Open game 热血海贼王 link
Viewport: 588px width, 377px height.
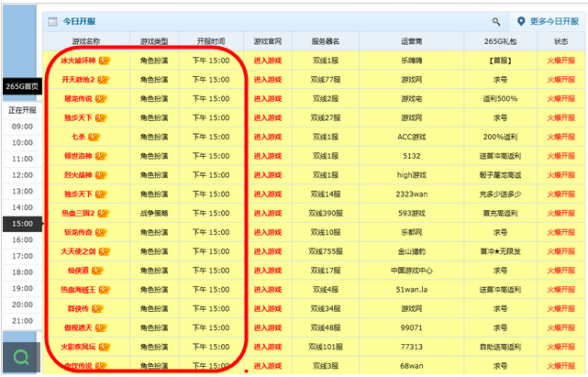(78, 290)
